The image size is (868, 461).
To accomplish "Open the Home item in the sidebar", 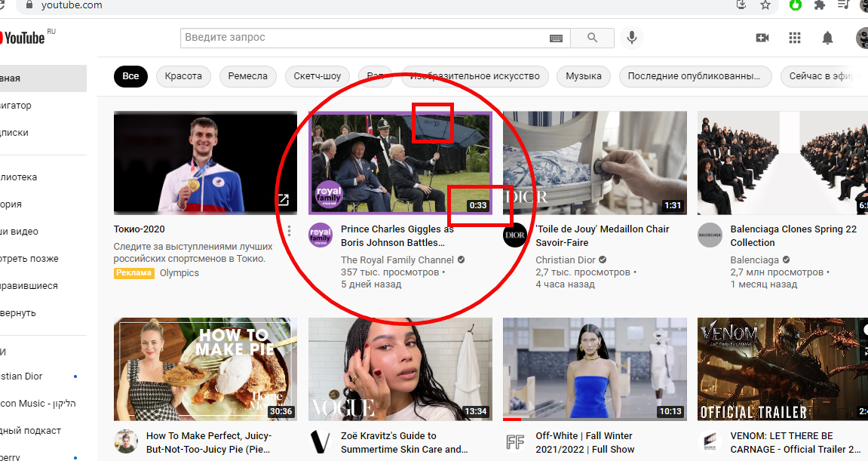I will (43, 78).
